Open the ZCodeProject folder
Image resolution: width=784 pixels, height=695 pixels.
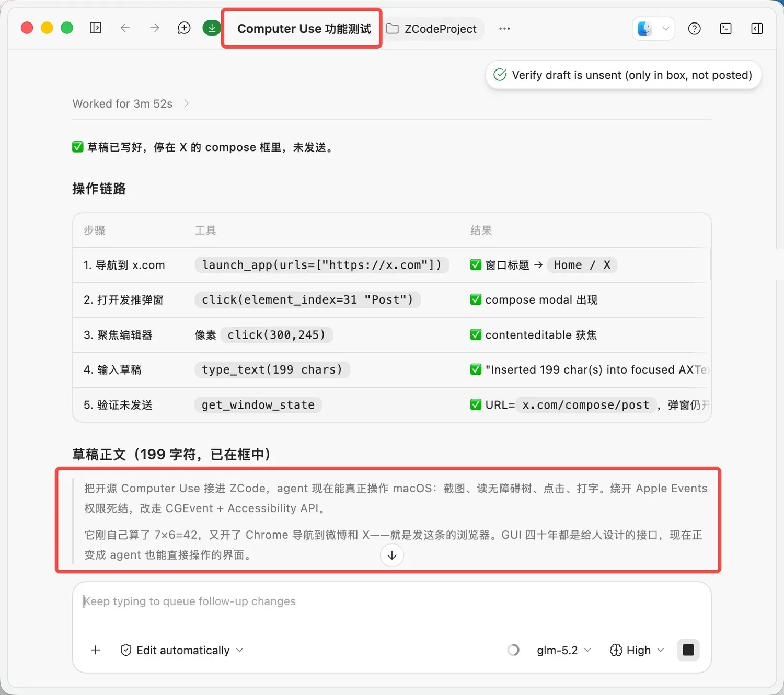tap(432, 29)
